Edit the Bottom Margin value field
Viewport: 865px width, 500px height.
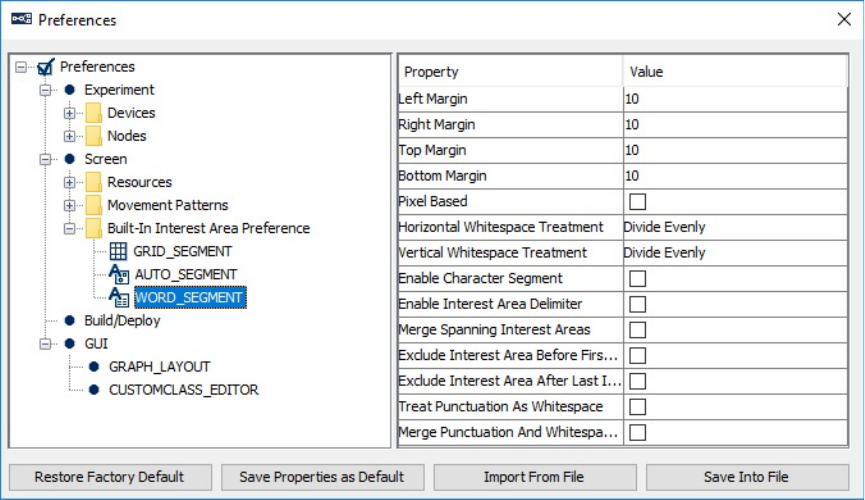(x=735, y=175)
